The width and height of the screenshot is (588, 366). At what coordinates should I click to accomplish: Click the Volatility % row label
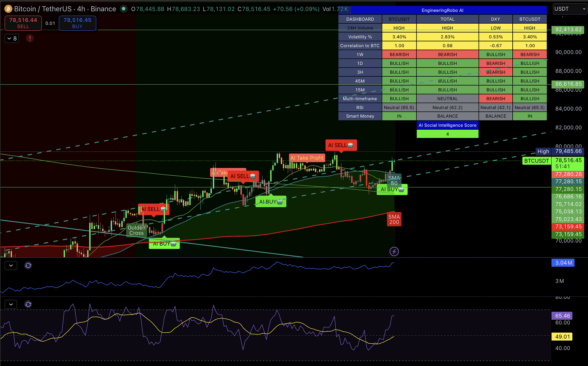pyautogui.click(x=360, y=37)
